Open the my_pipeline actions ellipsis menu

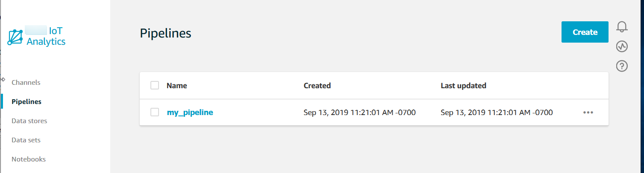[x=588, y=112]
